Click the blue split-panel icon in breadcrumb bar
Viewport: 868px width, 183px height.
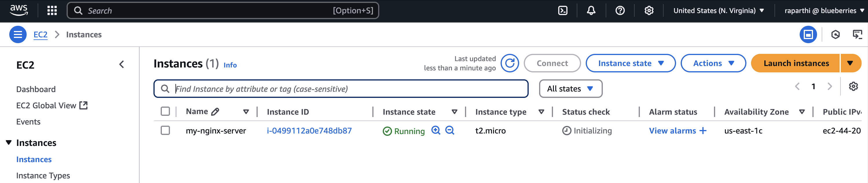[808, 34]
